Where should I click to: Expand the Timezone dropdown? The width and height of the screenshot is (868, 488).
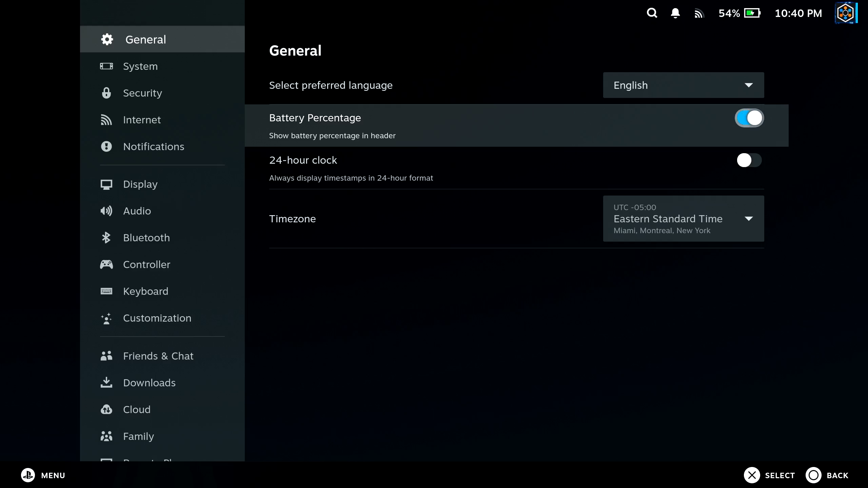[x=683, y=219]
